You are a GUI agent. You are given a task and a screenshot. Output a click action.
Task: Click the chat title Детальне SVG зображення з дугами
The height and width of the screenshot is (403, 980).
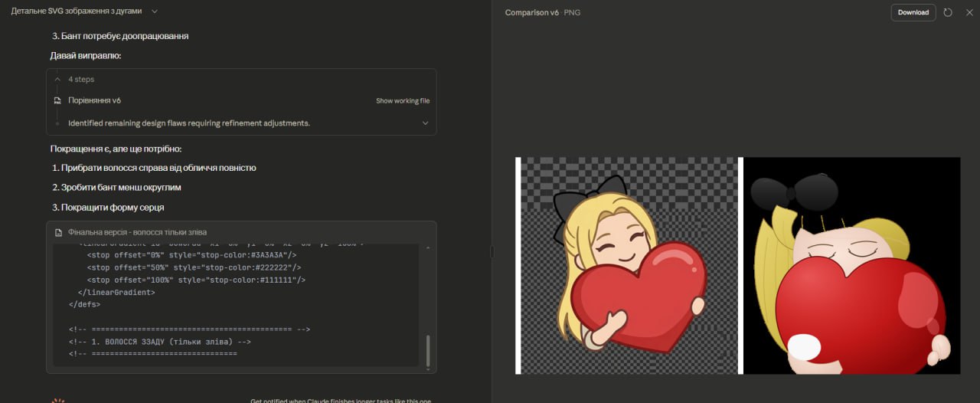coord(77,11)
